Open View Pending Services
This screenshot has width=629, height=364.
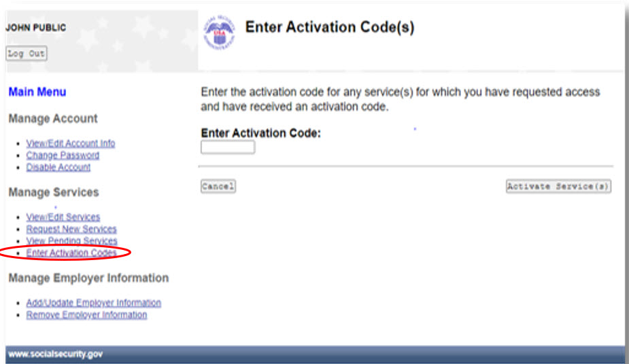pos(72,240)
